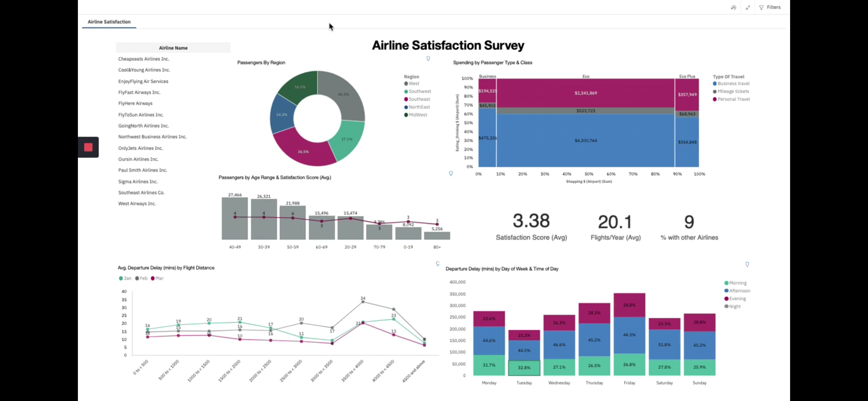Toggle the Southeast region legend item
Viewport: 868px width, 401px height.
(x=417, y=99)
